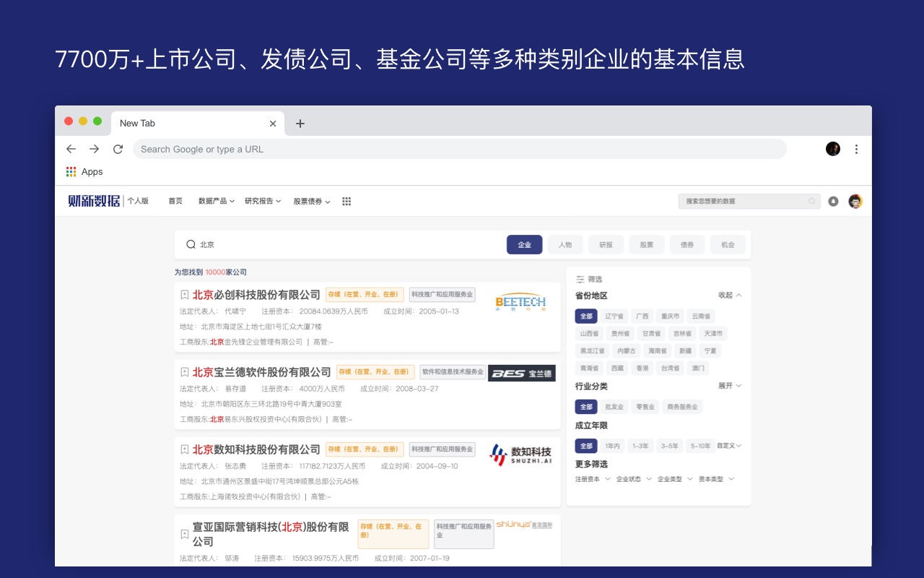Collapse the 省份地区 section with 收起
This screenshot has height=578, width=924.
click(730, 295)
